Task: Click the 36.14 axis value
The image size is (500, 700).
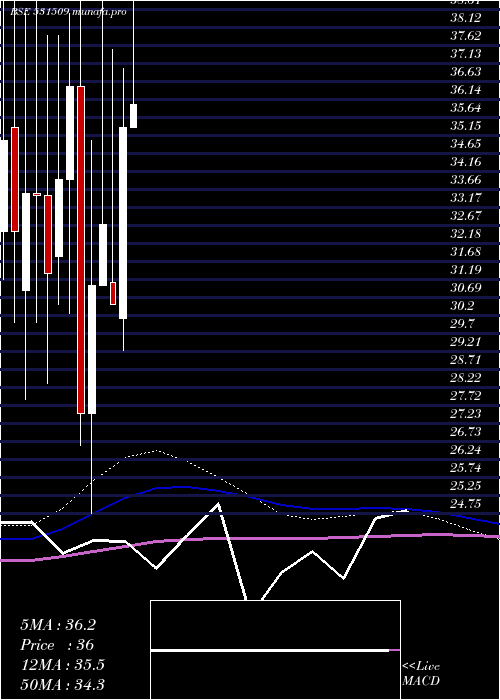Action: 466,90
